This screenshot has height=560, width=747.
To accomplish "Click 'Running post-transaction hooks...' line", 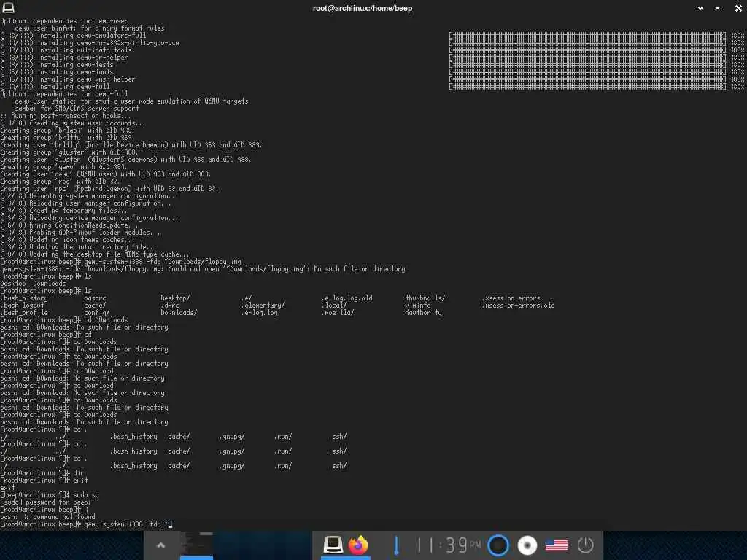I will [x=65, y=115].
